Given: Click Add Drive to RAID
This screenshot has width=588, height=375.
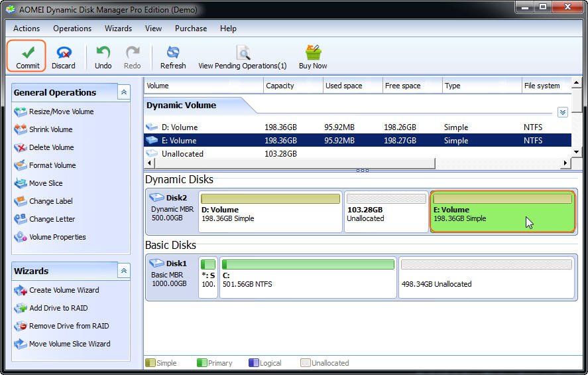Looking at the screenshot, I should pyautogui.click(x=58, y=308).
